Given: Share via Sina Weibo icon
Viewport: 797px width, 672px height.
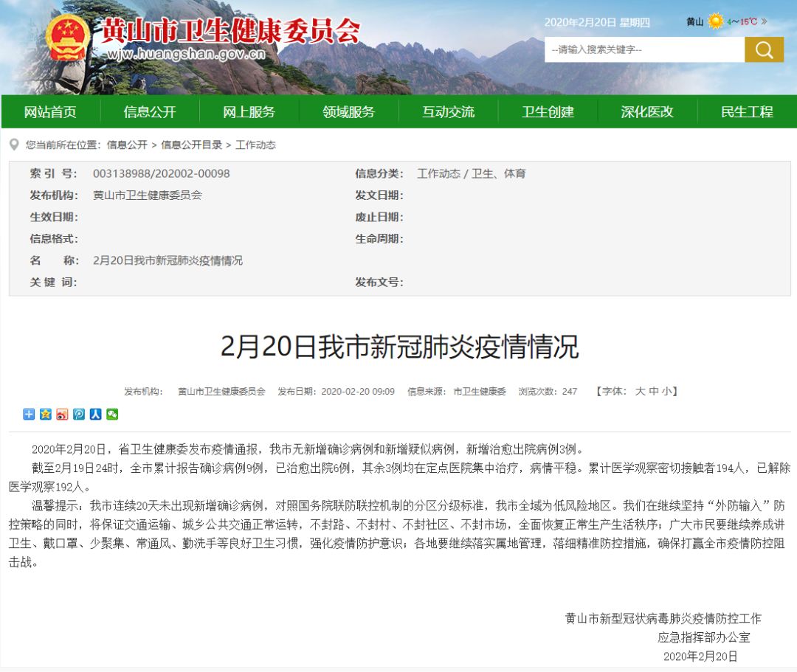Looking at the screenshot, I should (x=62, y=414).
